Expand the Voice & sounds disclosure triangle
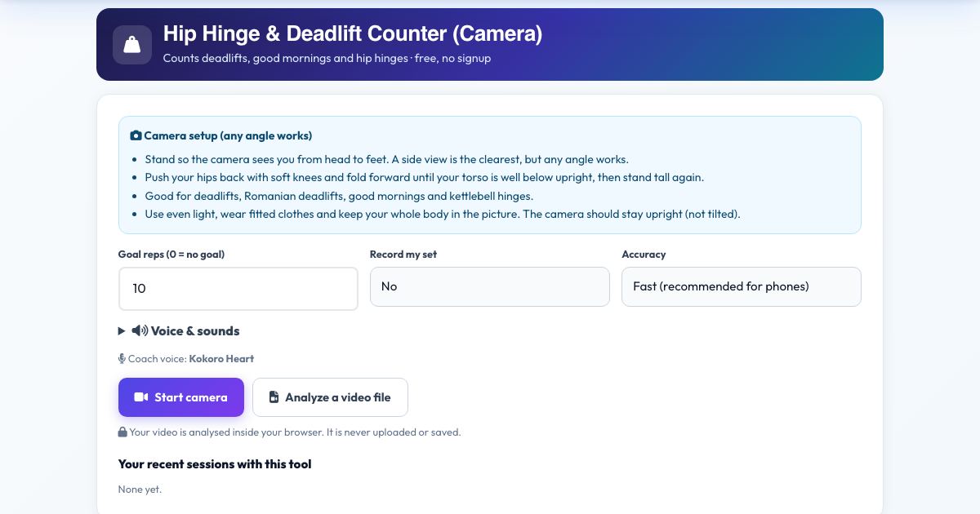 (122, 330)
